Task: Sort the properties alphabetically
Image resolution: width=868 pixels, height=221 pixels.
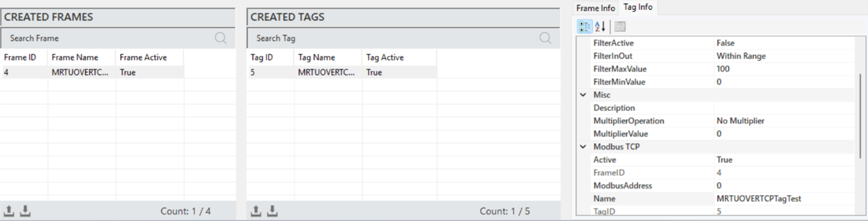Action: (600, 26)
